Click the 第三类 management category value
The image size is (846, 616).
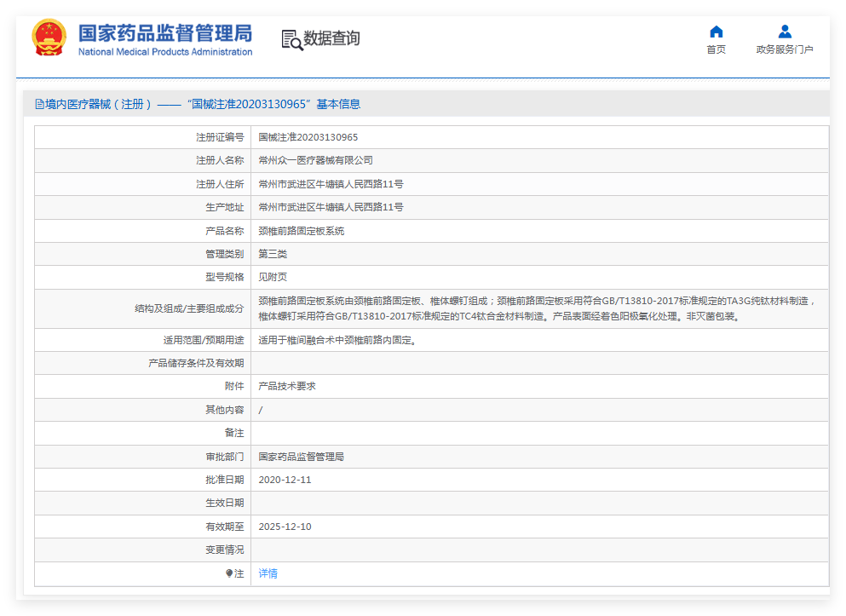pos(273,254)
